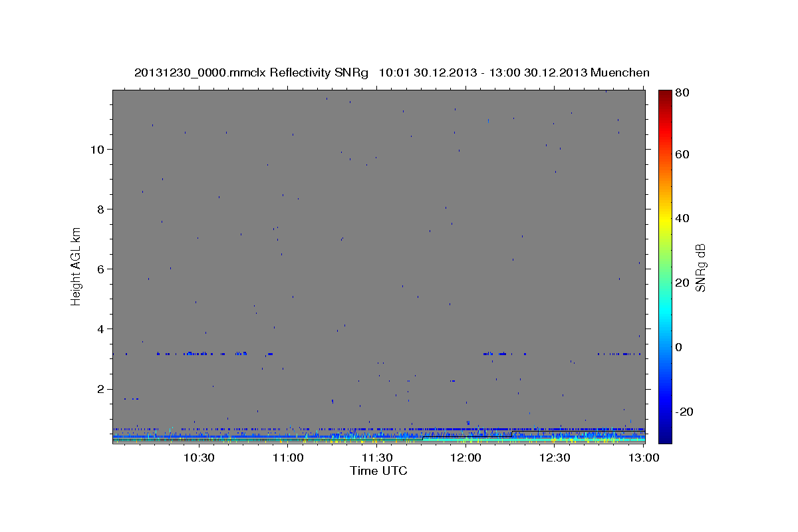
Task: Click the 'Time UTC' axis label
Action: click(x=378, y=471)
